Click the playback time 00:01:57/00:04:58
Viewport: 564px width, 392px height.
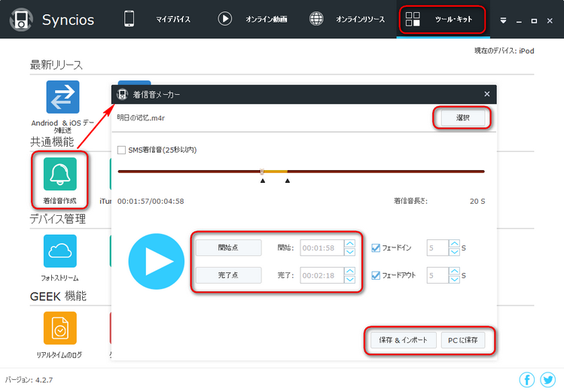click(x=151, y=201)
